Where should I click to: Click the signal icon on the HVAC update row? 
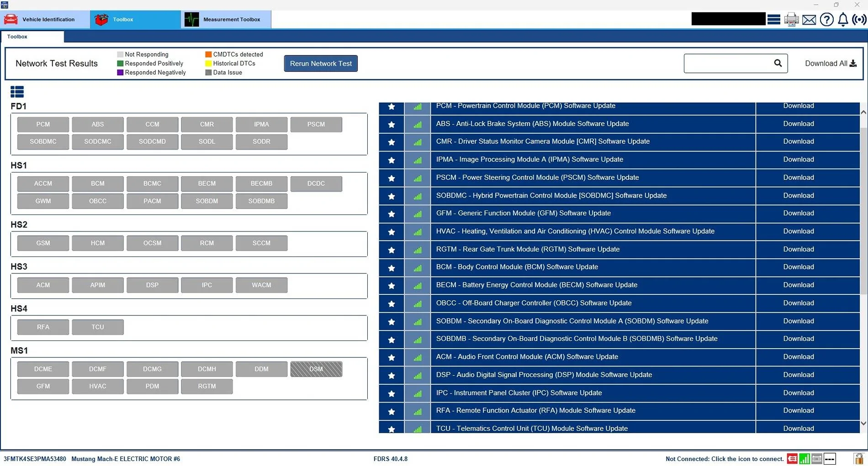pos(418,232)
